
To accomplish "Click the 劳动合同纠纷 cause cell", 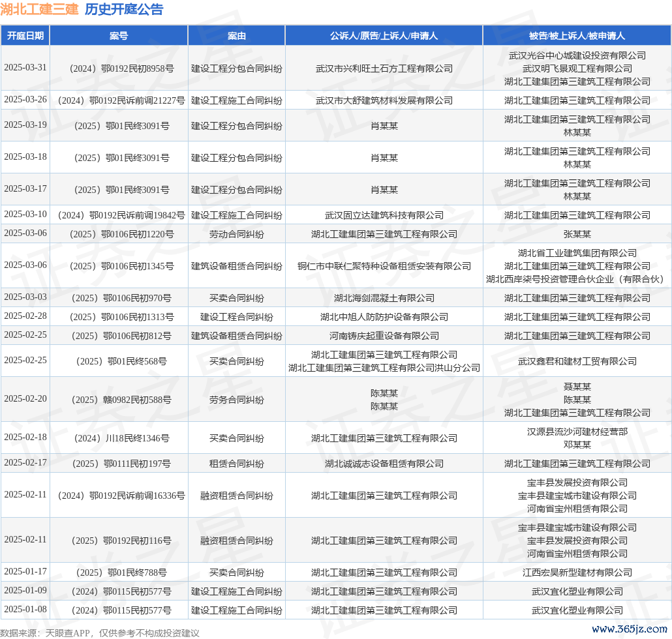I will coord(237,234).
